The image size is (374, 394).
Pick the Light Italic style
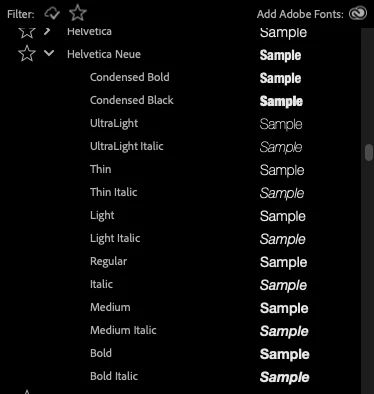(x=115, y=238)
